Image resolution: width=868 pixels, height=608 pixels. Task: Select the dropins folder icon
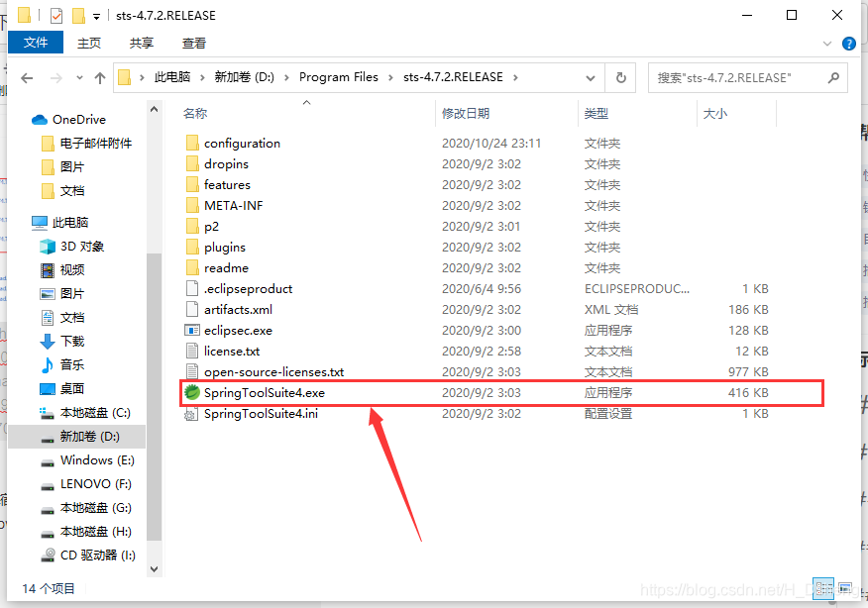click(x=192, y=163)
